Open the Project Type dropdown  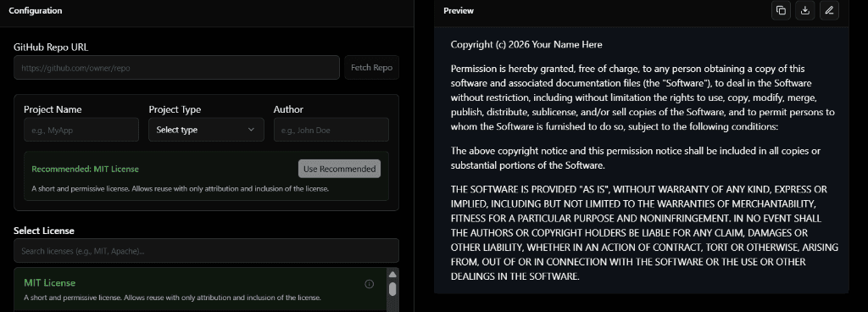point(206,130)
